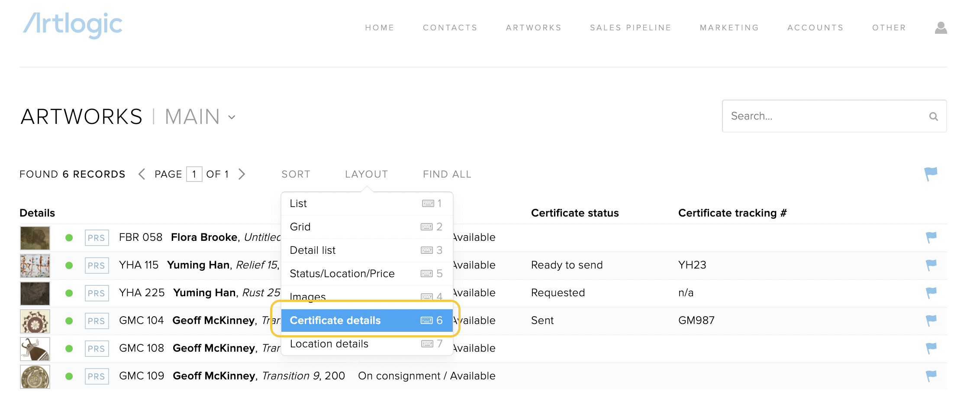Flag the GMC 109 Transition 9 record

[931, 376]
